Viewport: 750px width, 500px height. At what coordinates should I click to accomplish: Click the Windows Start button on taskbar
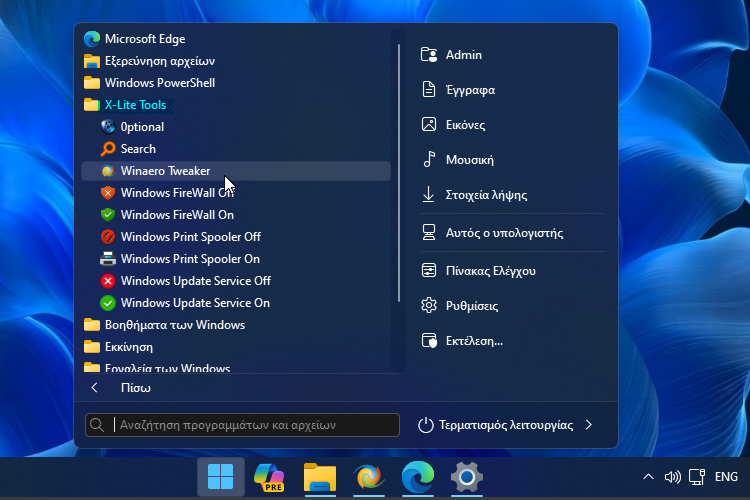221,477
